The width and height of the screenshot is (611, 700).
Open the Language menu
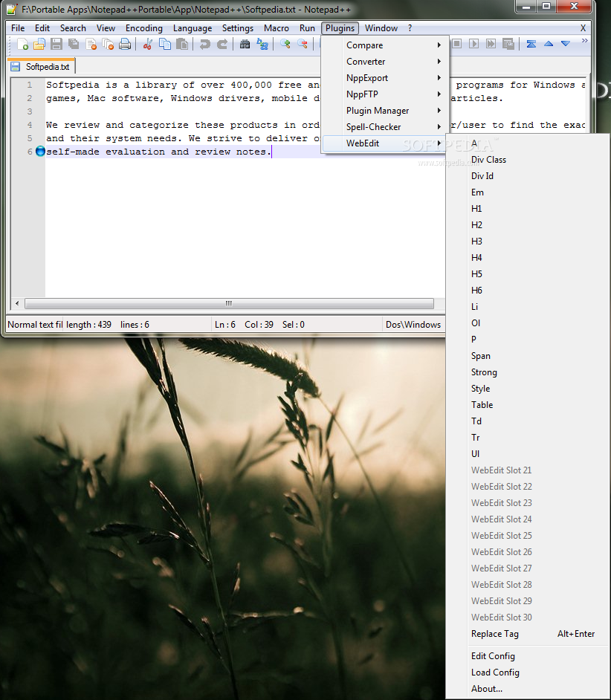(193, 28)
